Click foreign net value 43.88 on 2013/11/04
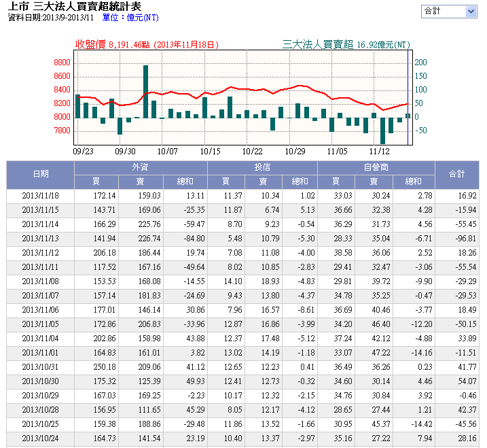The width and height of the screenshot is (487, 448). (196, 339)
